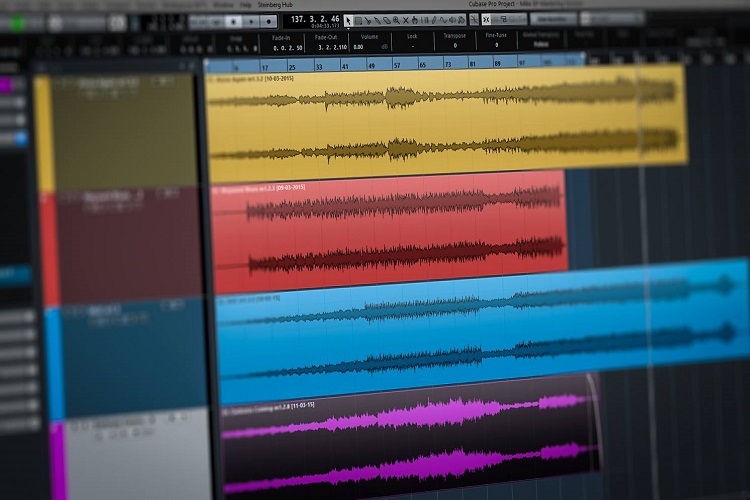Click the Fade-In value 0. 0. 2. 50
Screen dimensions: 750x500
point(287,48)
